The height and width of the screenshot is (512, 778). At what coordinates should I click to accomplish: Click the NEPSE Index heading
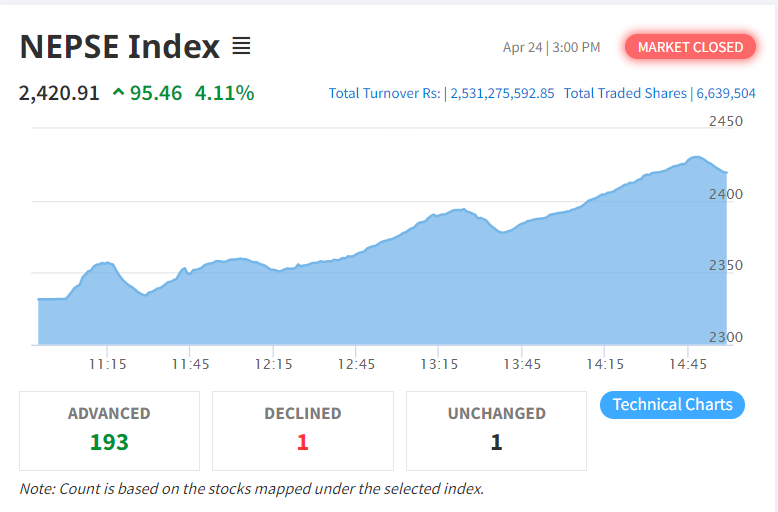[x=119, y=46]
